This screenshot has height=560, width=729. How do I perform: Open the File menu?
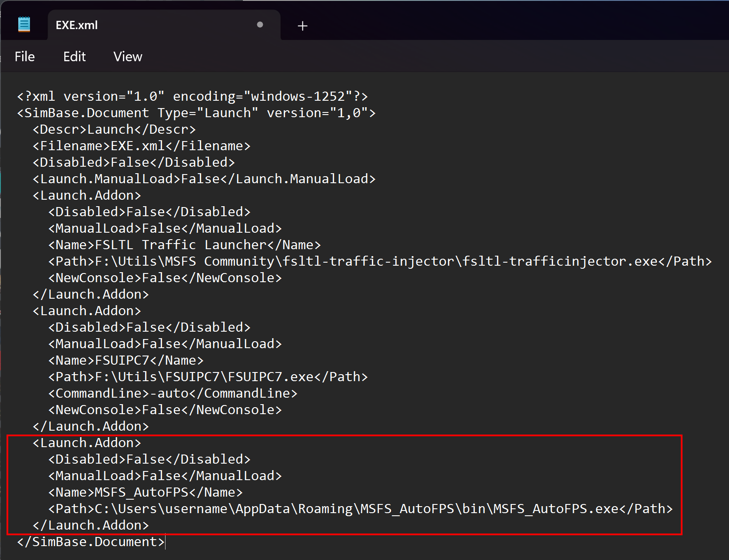pos(25,56)
